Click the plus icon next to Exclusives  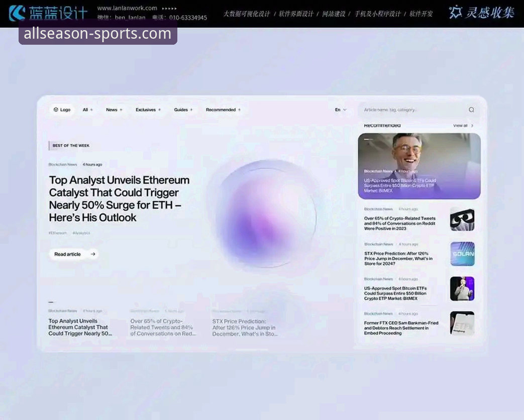pyautogui.click(x=160, y=110)
